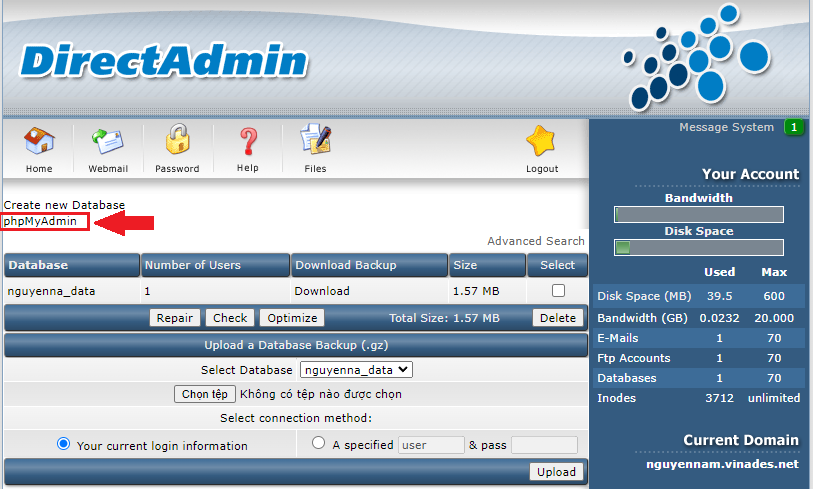Click the Total Size: 1.57 MB text
This screenshot has height=489, width=813.
(444, 318)
